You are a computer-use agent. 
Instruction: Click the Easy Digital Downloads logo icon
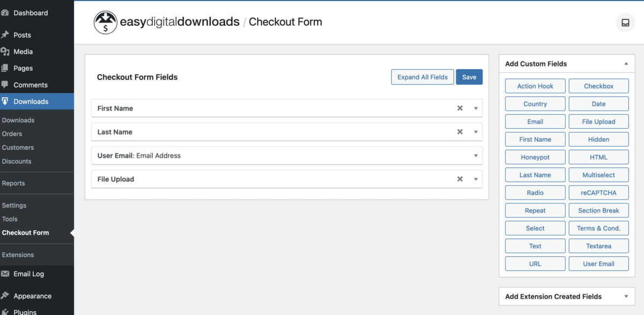(105, 23)
